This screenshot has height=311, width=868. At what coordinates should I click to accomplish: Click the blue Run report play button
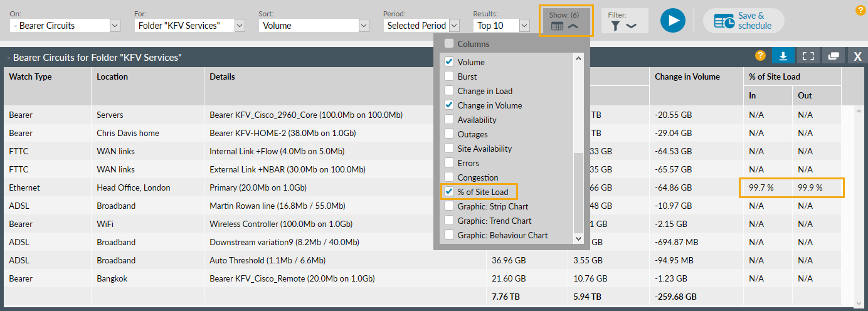[672, 21]
